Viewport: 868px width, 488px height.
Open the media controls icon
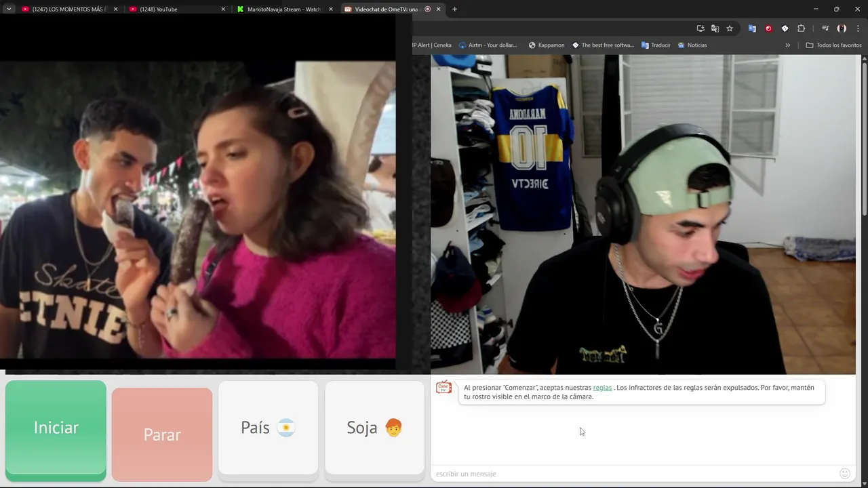pos(825,28)
